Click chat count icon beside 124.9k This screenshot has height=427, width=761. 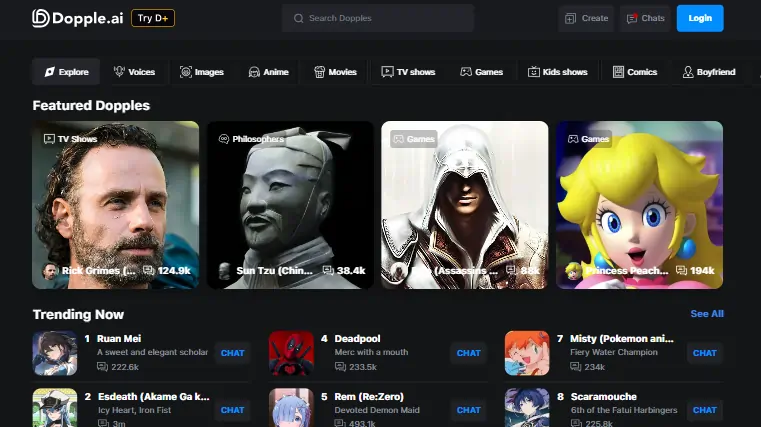click(x=149, y=270)
